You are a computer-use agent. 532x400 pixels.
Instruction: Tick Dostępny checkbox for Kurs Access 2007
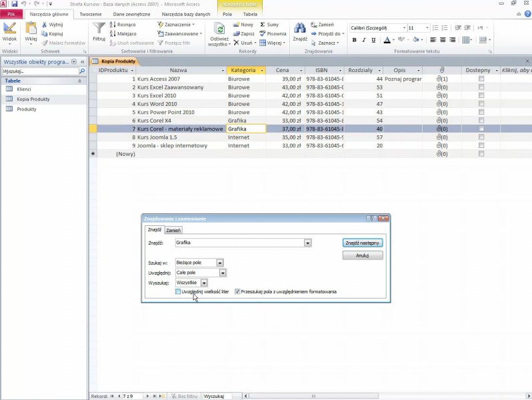pos(481,79)
